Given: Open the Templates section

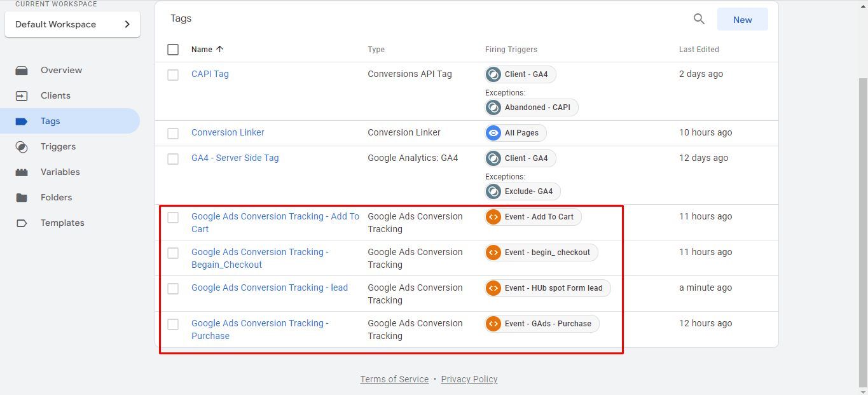Looking at the screenshot, I should pos(62,223).
